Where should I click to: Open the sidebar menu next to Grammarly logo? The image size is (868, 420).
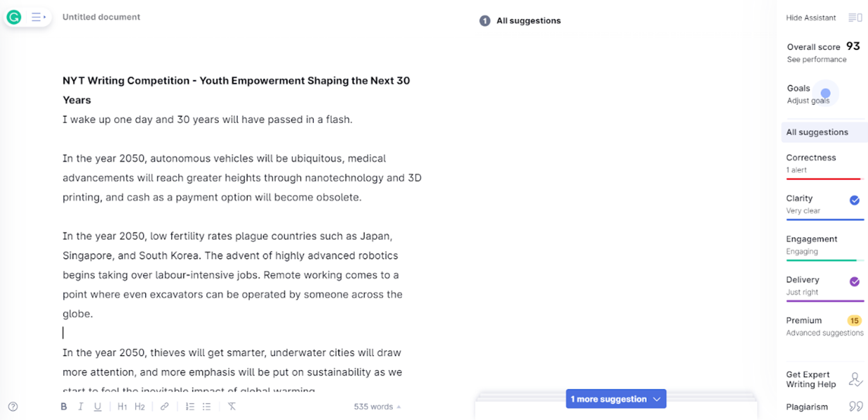tap(38, 17)
